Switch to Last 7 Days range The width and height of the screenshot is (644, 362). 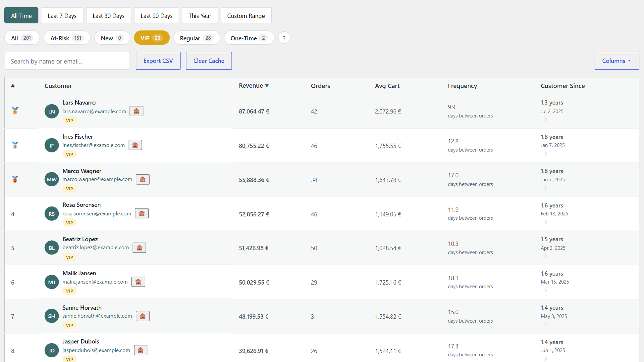[62, 16]
